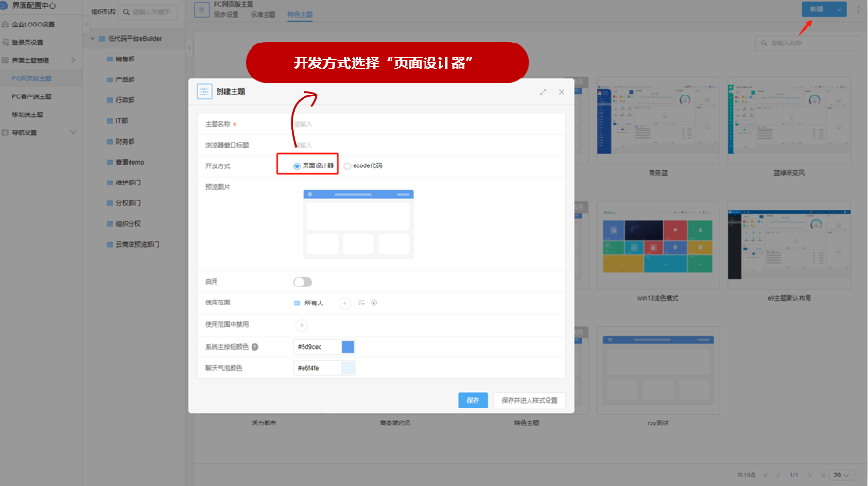Expand 界面主题管理 chevron
The height and width of the screenshot is (486, 868).
73,61
